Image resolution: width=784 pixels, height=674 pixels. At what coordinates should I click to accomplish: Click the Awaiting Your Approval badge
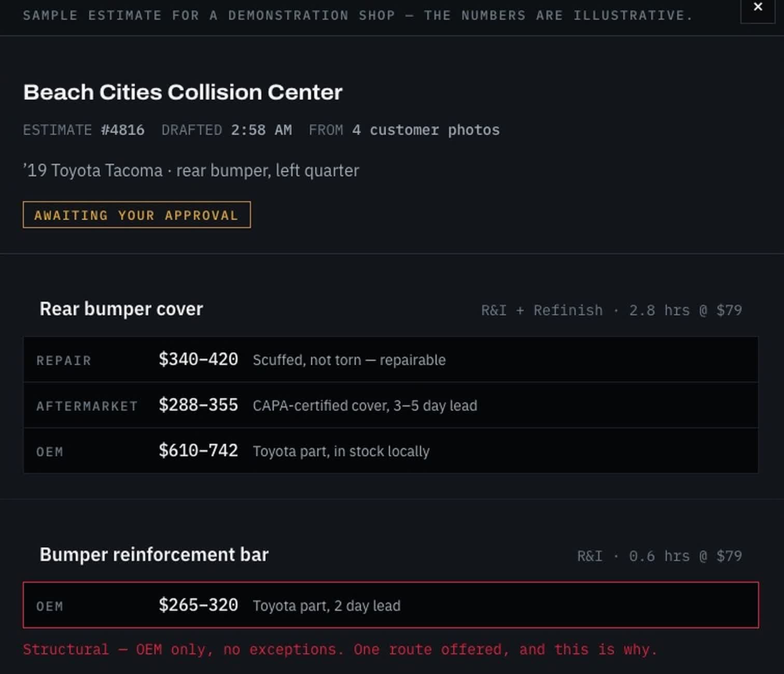137,215
